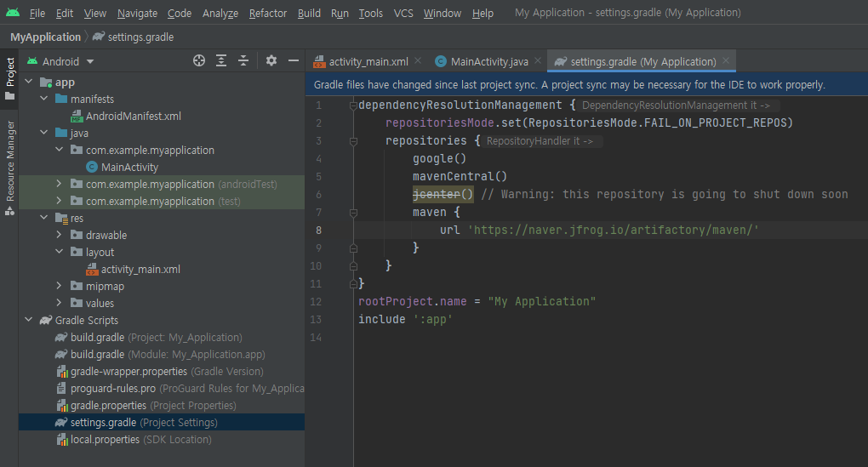Image resolution: width=868 pixels, height=467 pixels.
Task: Click line number 12 in the gutter
Action: [316, 302]
